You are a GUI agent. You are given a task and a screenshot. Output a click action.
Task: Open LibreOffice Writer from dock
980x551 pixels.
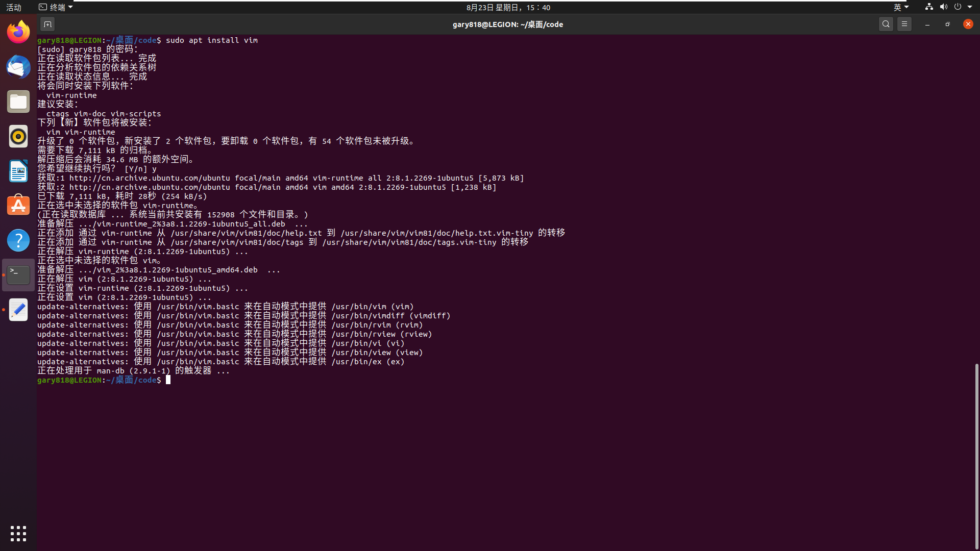[x=18, y=171]
